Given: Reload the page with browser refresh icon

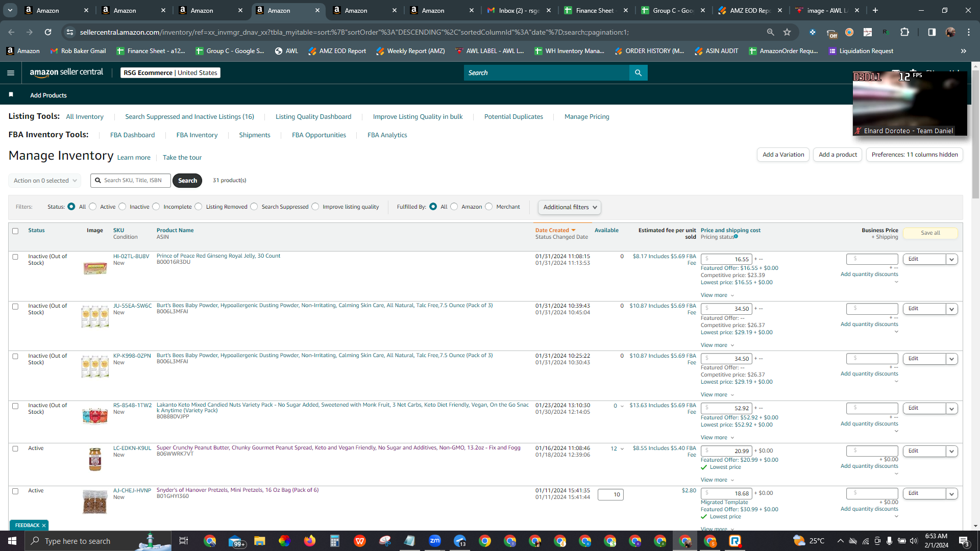Looking at the screenshot, I should click(x=48, y=32).
